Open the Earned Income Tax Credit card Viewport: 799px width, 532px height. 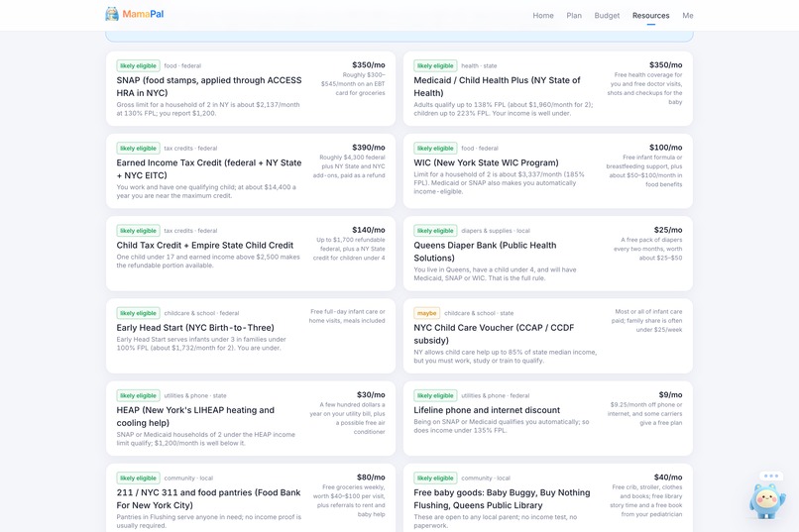[251, 171]
